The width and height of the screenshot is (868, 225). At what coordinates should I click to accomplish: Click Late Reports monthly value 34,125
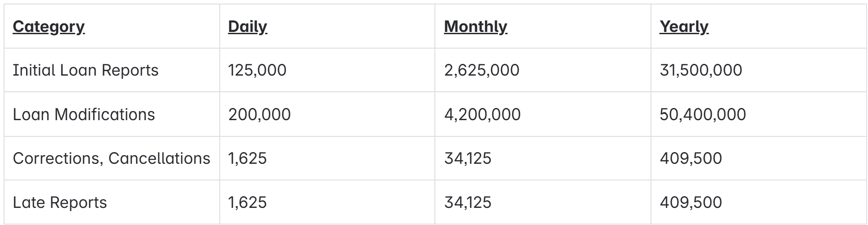coord(467,202)
